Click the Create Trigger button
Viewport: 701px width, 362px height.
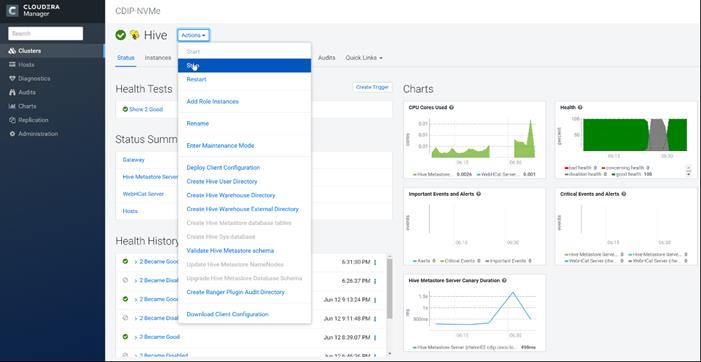click(x=372, y=88)
